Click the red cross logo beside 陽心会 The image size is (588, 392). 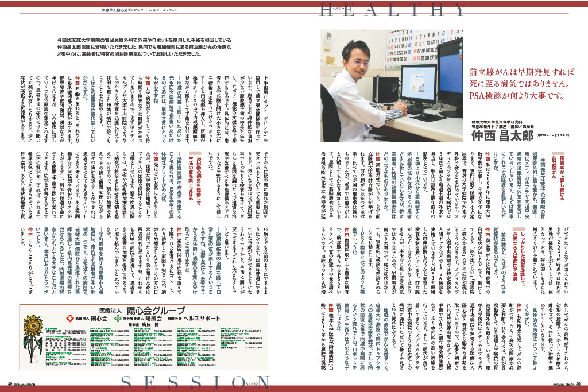70,319
